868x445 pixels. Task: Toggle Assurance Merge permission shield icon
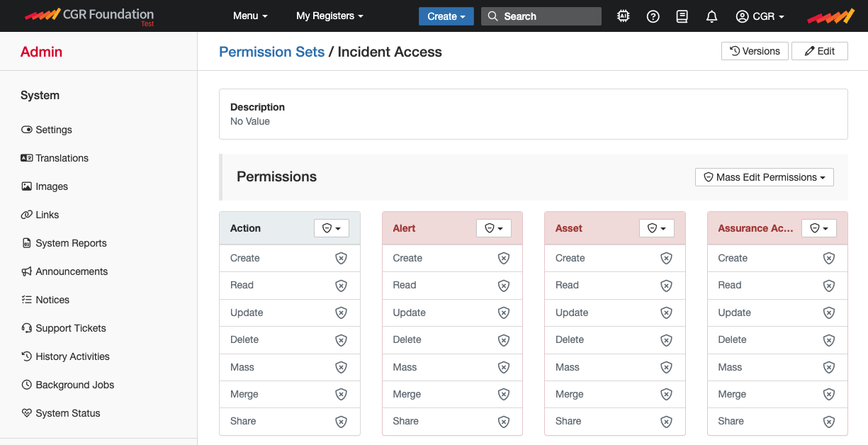click(829, 395)
